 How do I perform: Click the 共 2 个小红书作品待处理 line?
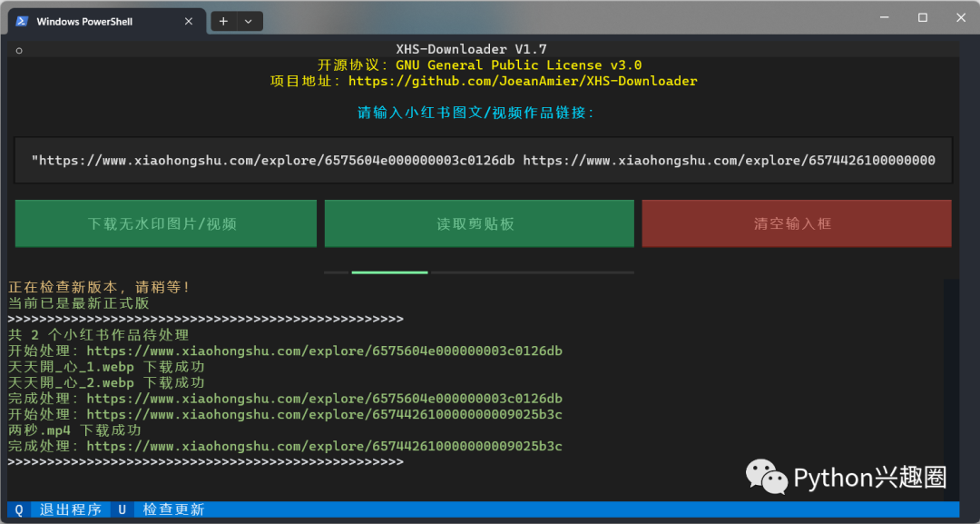(x=98, y=335)
